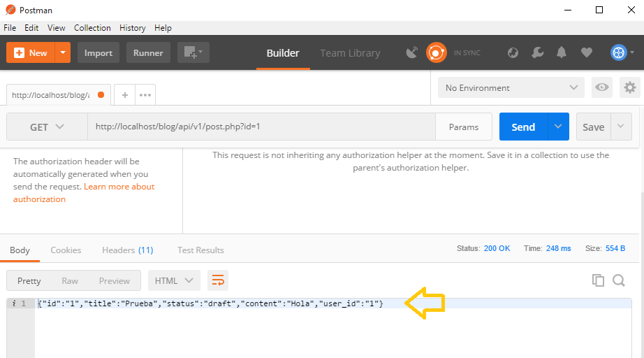
Task: Open the File menu
Action: (10, 28)
